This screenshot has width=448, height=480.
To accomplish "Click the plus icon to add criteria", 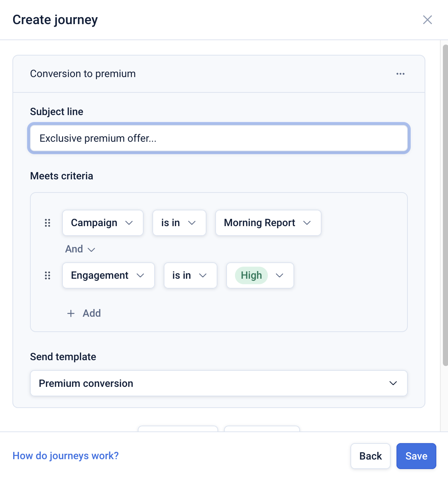I will coord(71,313).
